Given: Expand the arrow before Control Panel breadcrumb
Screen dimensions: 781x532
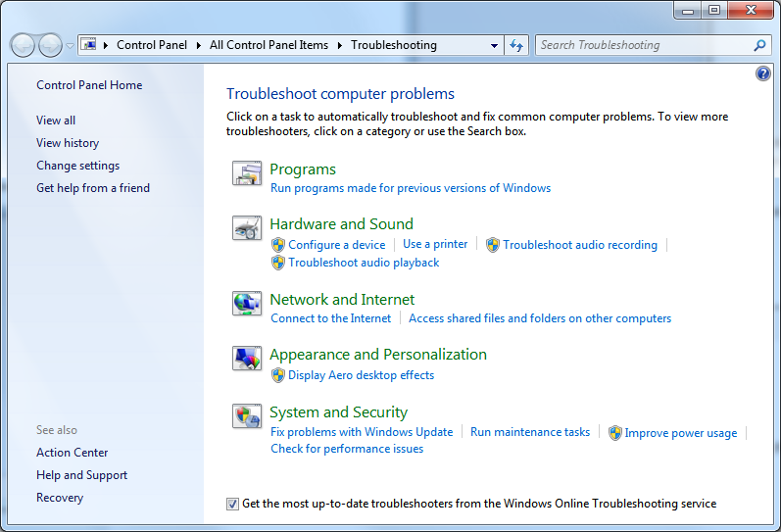Looking at the screenshot, I should 106,45.
